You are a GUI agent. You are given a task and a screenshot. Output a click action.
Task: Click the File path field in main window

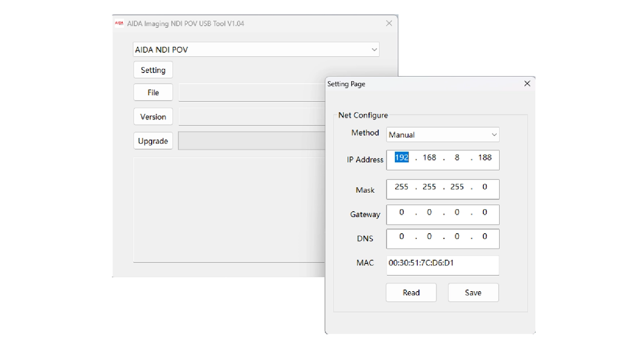[x=252, y=93]
